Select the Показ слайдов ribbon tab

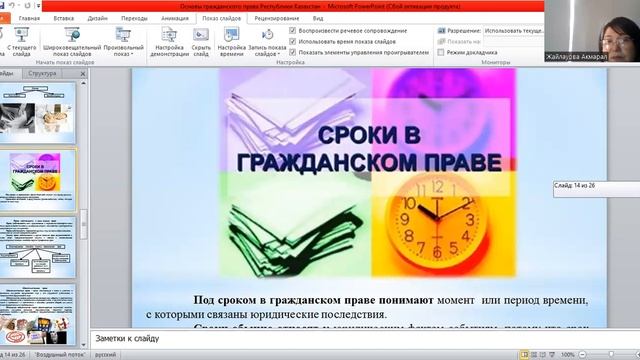click(222, 18)
